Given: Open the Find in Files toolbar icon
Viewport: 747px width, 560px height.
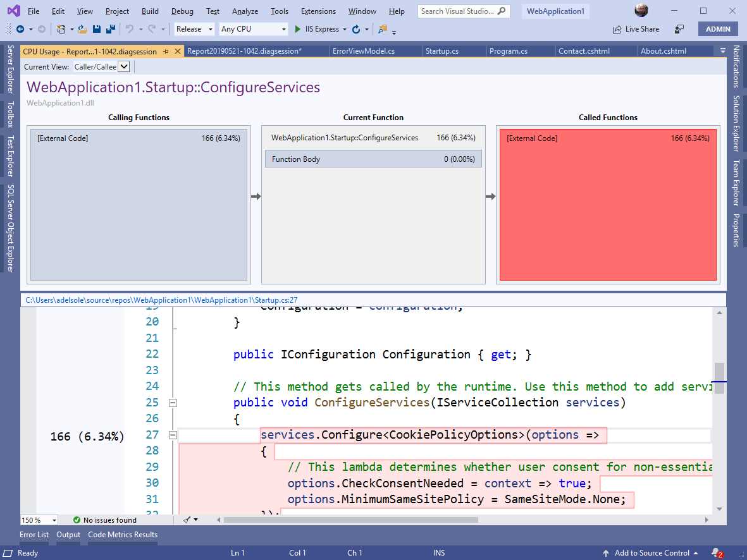Looking at the screenshot, I should tap(382, 29).
